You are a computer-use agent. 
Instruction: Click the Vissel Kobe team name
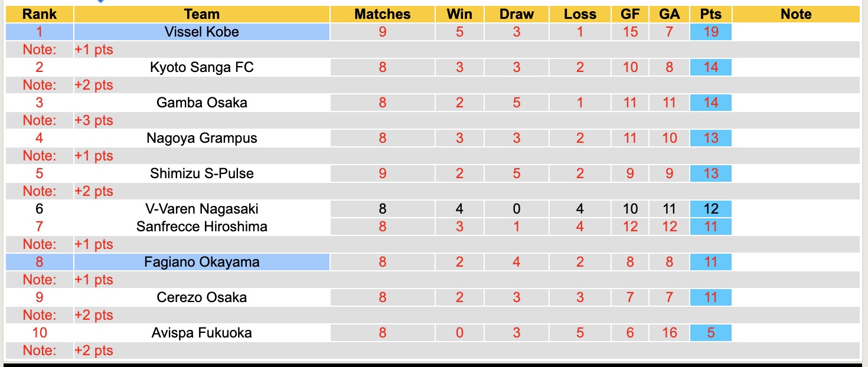point(201,32)
